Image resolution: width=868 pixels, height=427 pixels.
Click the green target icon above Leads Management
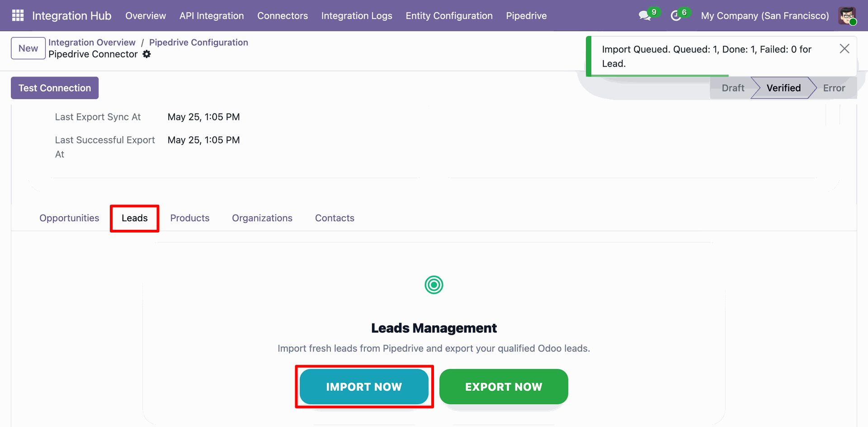pos(434,285)
